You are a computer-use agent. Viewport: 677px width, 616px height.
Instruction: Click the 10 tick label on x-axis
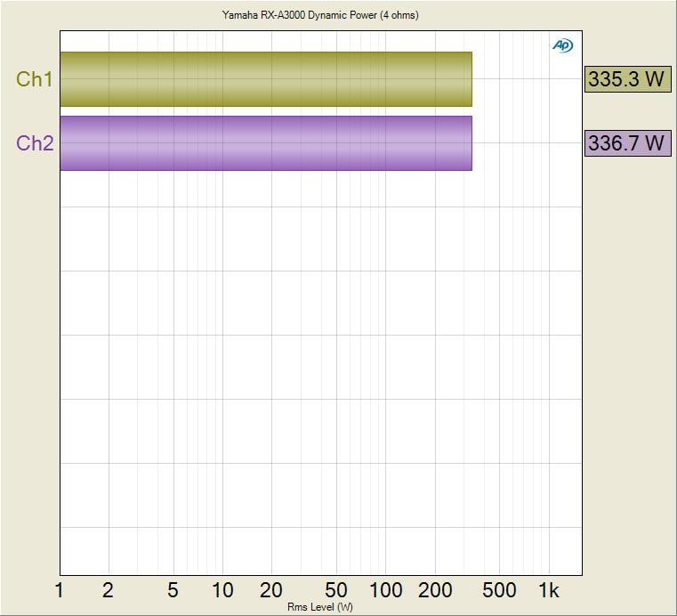coord(222,590)
